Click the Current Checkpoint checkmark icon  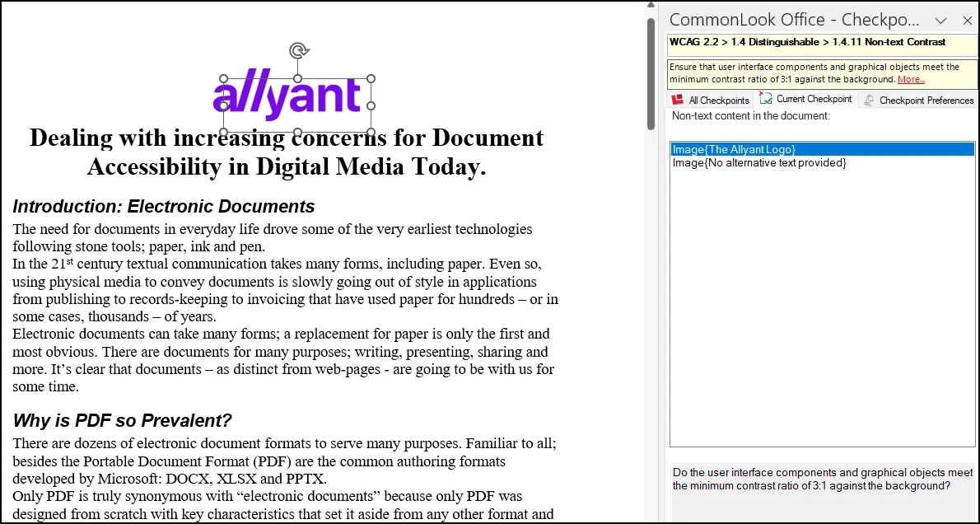(x=766, y=99)
